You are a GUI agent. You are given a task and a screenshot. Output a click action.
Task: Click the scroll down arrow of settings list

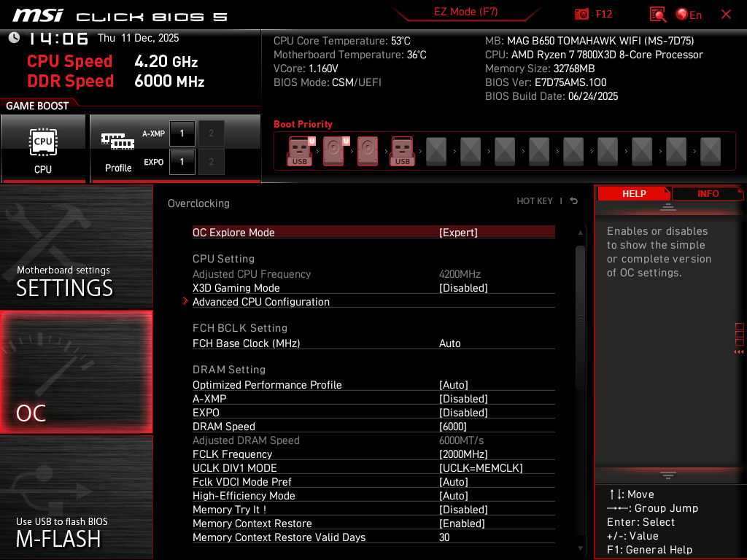click(580, 548)
